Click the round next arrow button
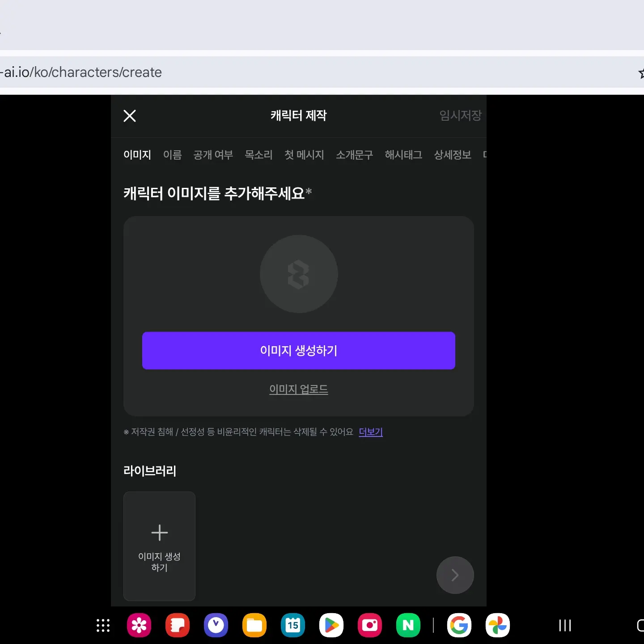The image size is (644, 644). click(x=455, y=575)
